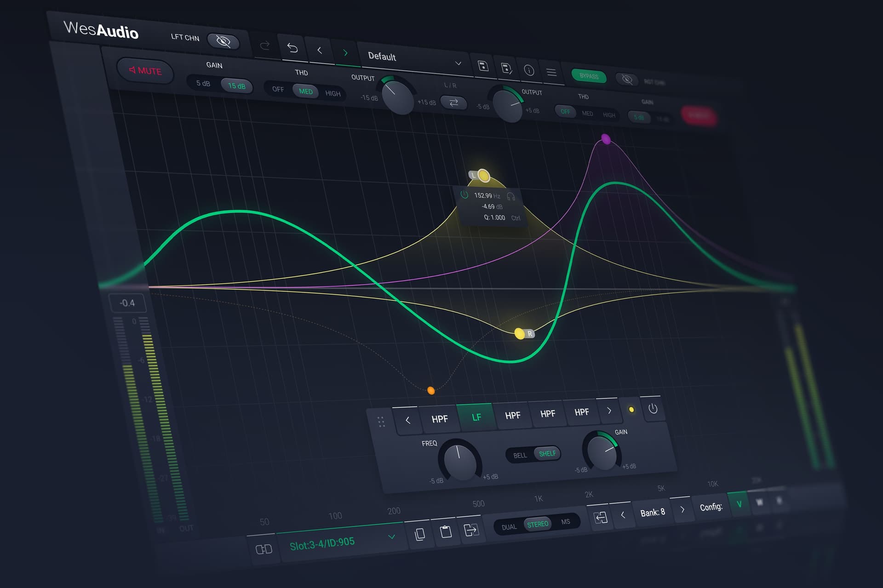Click the copy settings icon
Screen dimensions: 883x588
(419, 534)
